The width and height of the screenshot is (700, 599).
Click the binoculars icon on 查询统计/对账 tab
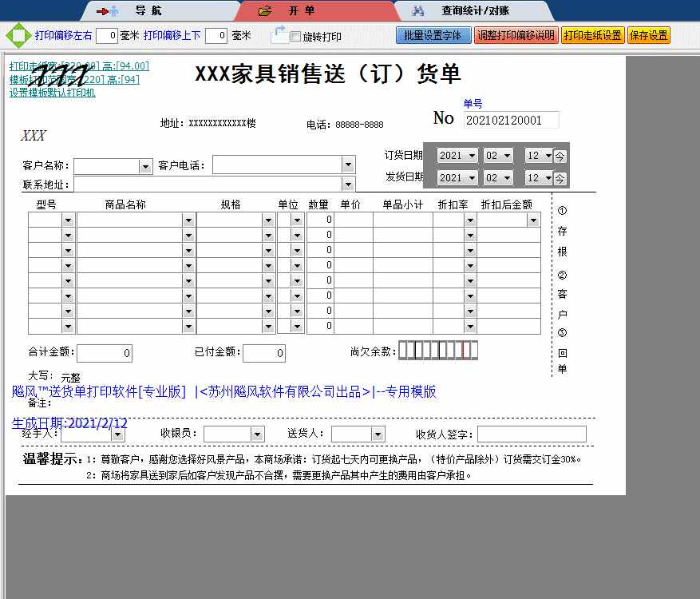pos(418,10)
